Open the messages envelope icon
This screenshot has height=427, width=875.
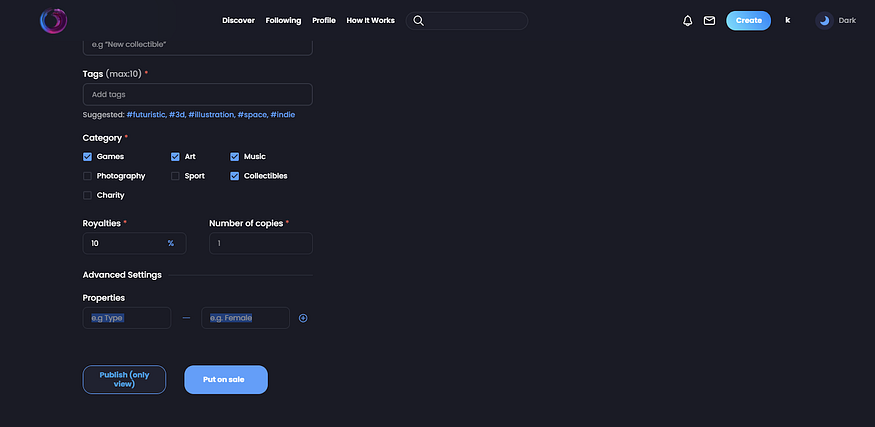click(x=709, y=21)
